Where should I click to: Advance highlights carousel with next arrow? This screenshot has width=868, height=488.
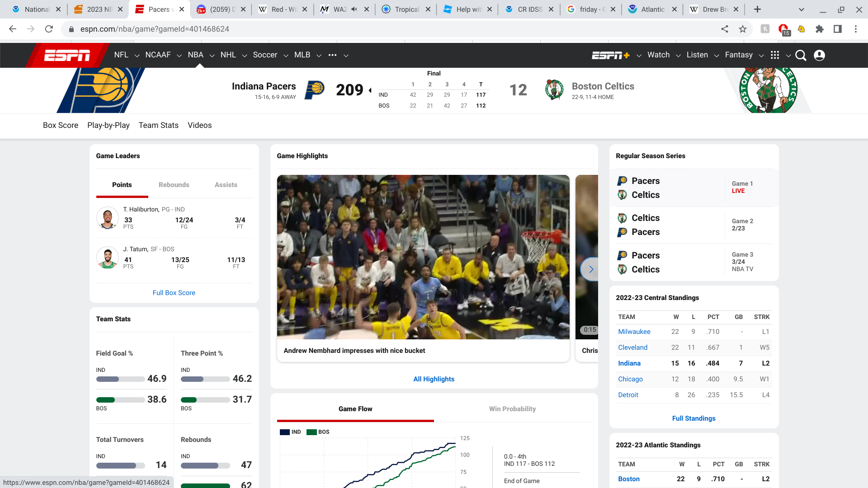pyautogui.click(x=590, y=269)
